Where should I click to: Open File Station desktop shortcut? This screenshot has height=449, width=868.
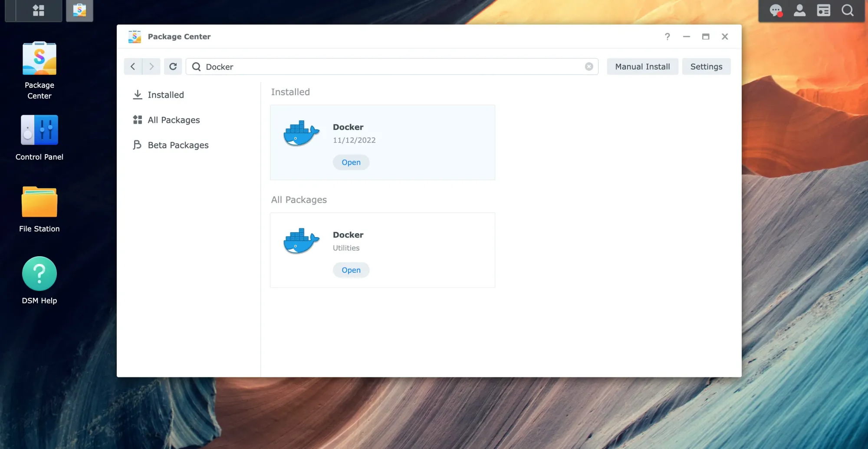coord(39,209)
